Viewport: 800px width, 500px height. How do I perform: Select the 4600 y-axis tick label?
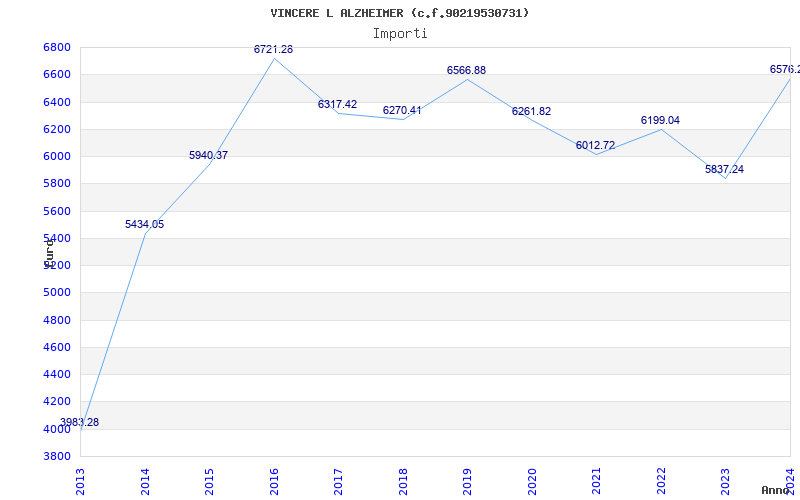pos(57,347)
